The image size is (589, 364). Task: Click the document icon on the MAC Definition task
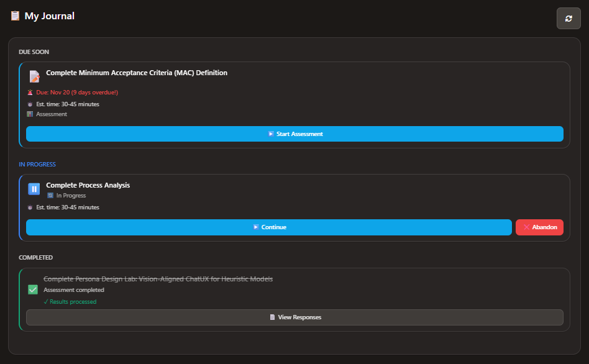(34, 76)
